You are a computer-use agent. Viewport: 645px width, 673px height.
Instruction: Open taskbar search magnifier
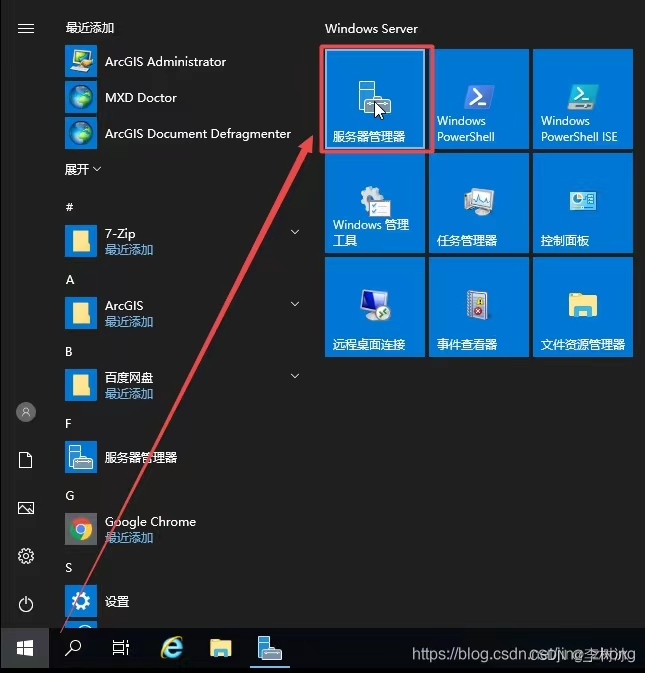73,648
